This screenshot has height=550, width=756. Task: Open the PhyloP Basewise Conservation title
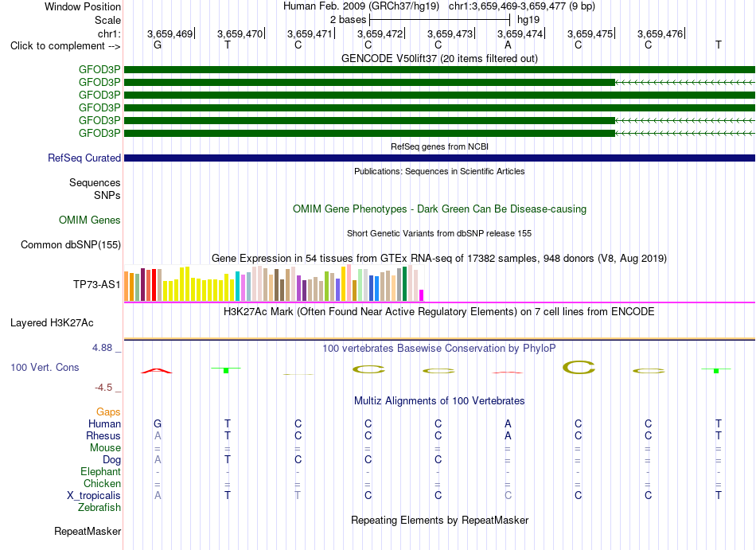(439, 348)
